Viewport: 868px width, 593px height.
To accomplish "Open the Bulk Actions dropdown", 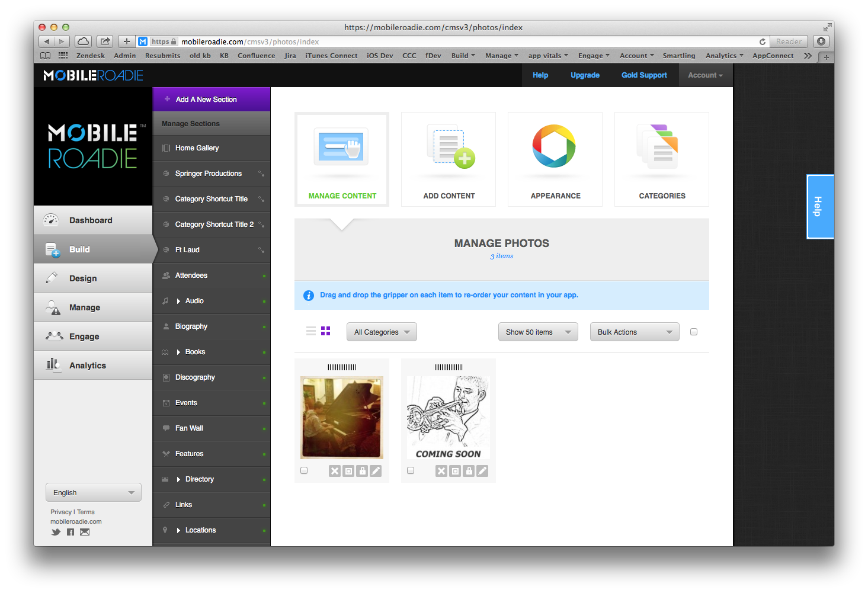I will (634, 332).
